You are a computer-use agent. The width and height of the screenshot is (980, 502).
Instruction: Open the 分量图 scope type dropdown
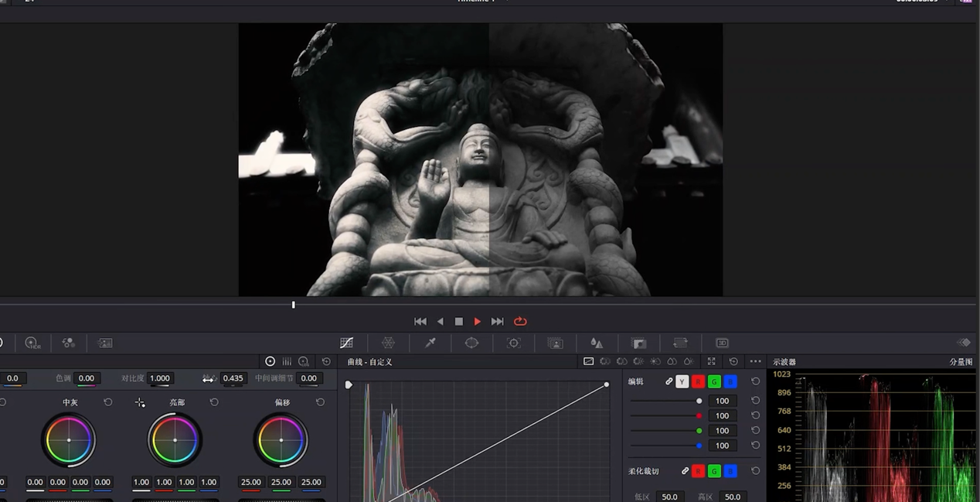click(x=960, y=362)
